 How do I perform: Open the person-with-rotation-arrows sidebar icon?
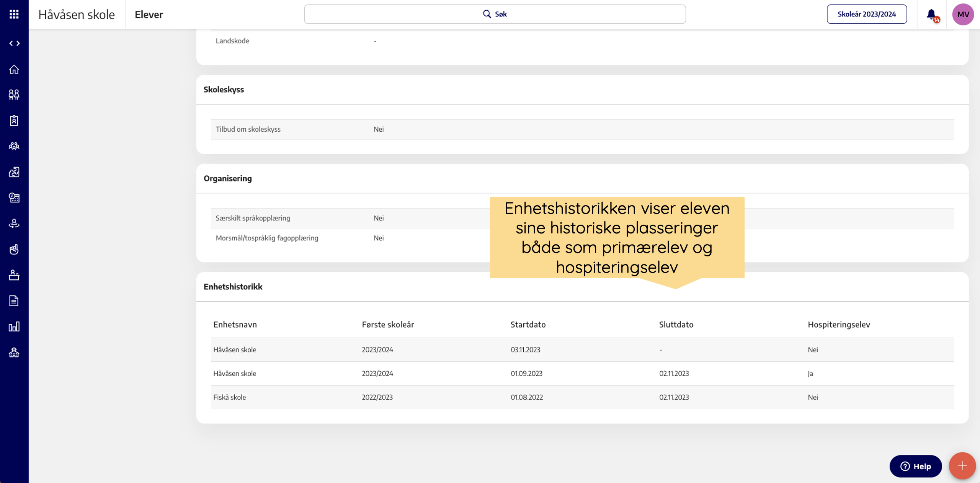click(x=14, y=223)
